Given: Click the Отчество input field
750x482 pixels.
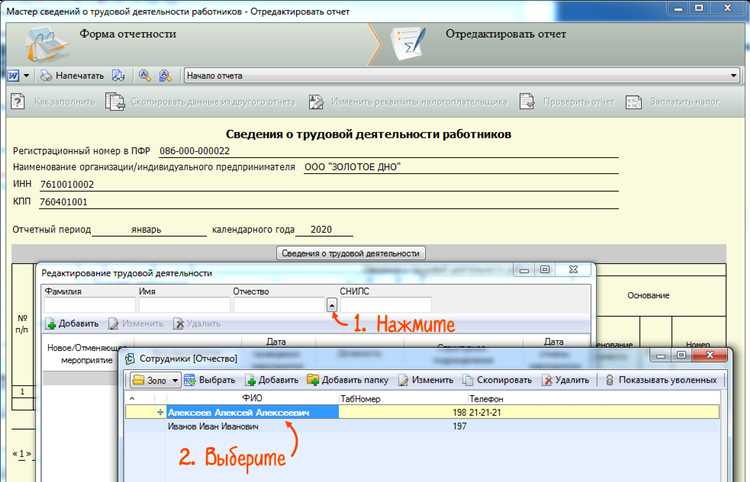Looking at the screenshot, I should [x=278, y=305].
